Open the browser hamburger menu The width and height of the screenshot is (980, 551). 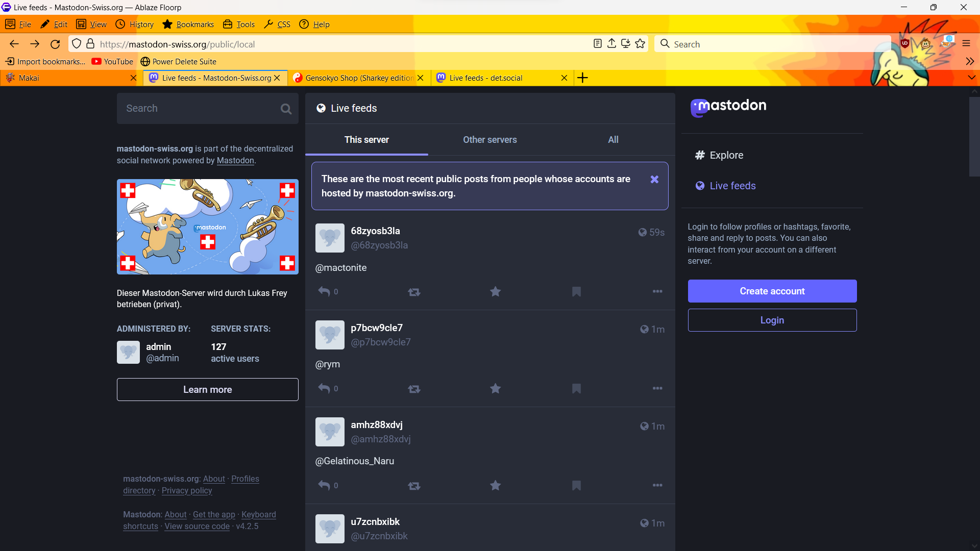tap(966, 44)
